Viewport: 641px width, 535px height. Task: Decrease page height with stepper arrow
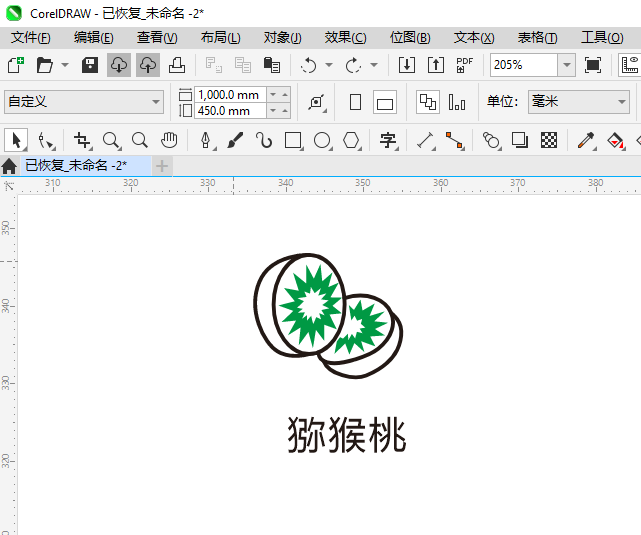click(x=273, y=111)
